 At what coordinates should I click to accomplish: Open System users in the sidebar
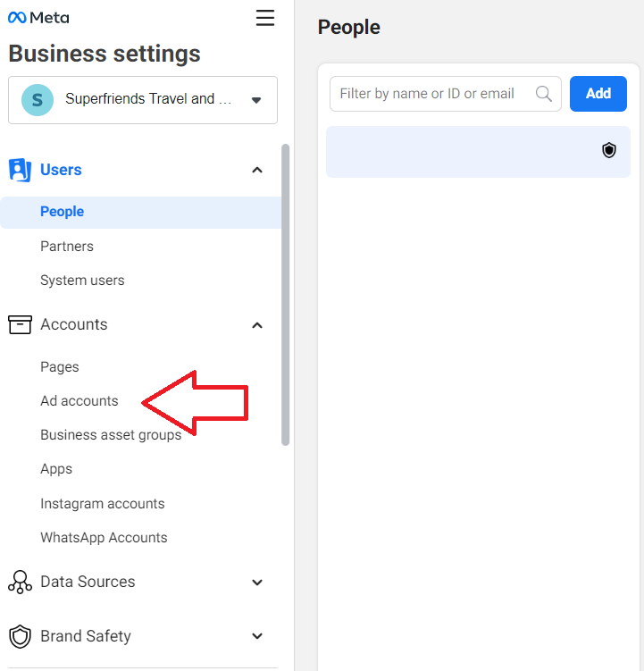pyautogui.click(x=82, y=281)
